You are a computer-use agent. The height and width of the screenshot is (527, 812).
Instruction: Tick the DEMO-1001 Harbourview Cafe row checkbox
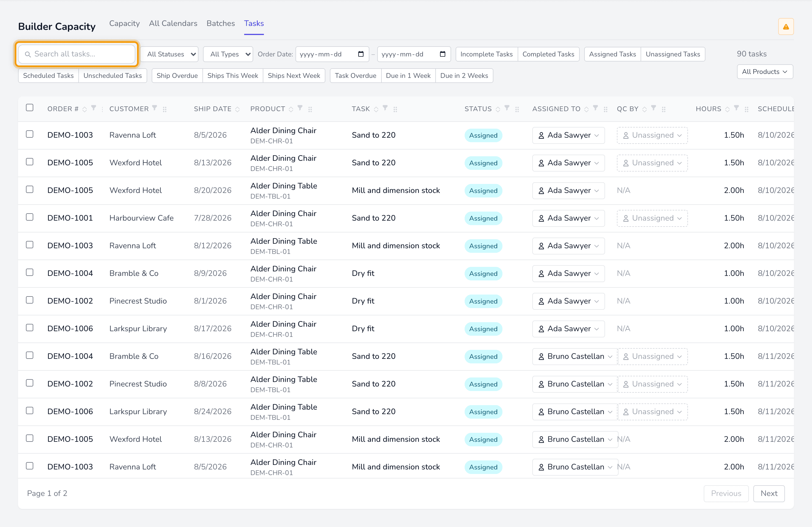[30, 217]
